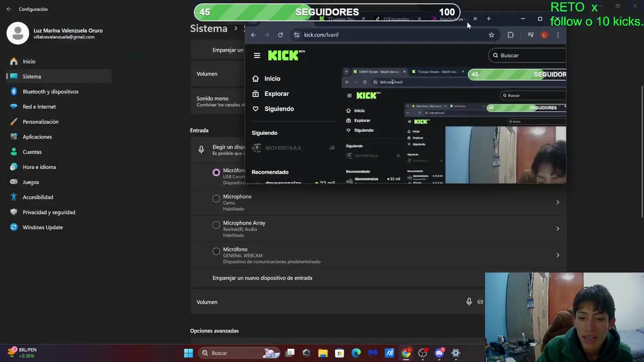Expand Microphone Array Realtek properties chevron
This screenshot has height=362, width=644.
(x=557, y=229)
